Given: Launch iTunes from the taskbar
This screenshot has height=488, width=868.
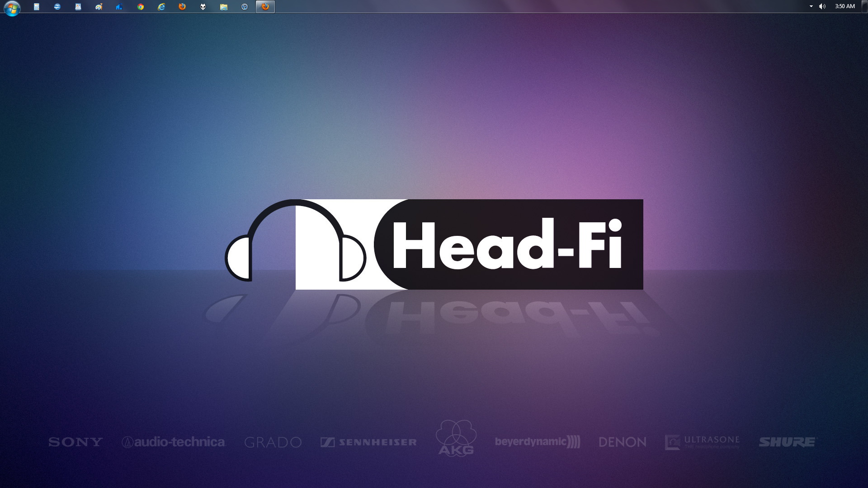Looking at the screenshot, I should [245, 7].
